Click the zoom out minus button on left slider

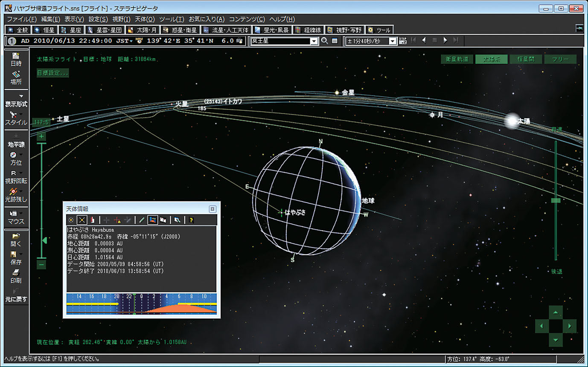pos(41,264)
